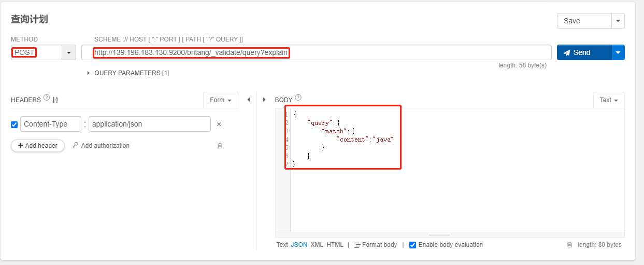Viewport: 644px width, 265px height.
Task: Click the Content-Type header name field
Action: pos(51,124)
